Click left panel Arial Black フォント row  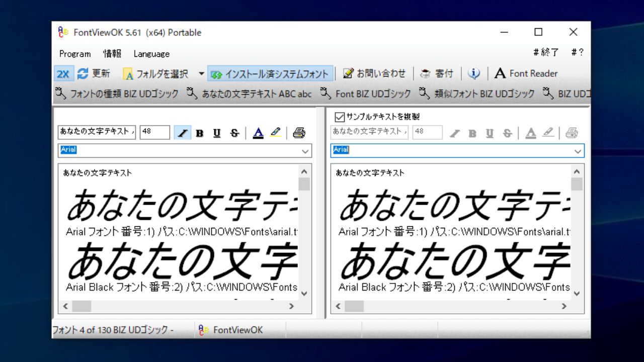(182, 287)
